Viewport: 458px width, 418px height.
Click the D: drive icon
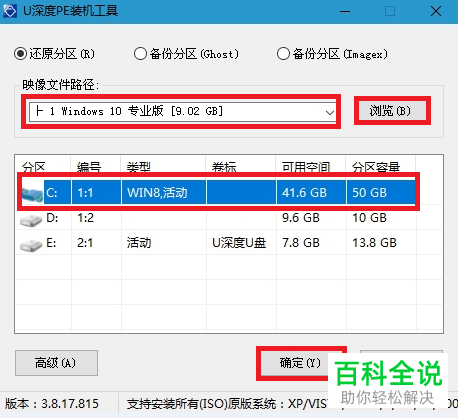(31, 220)
